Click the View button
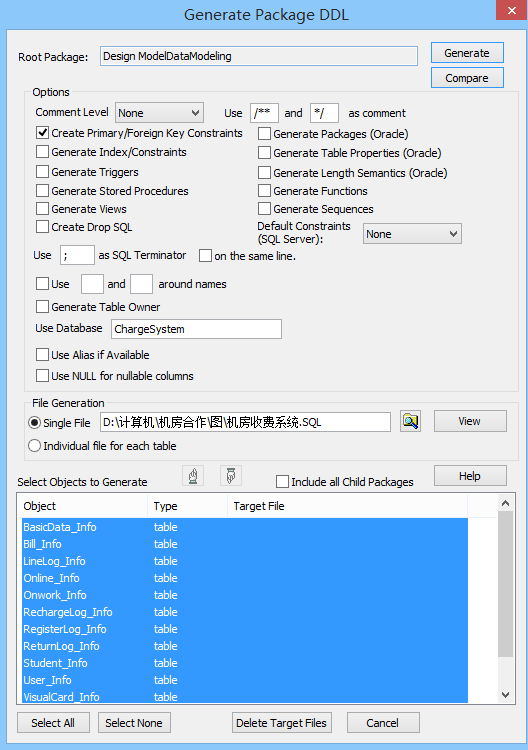This screenshot has width=528, height=750. 470,421
